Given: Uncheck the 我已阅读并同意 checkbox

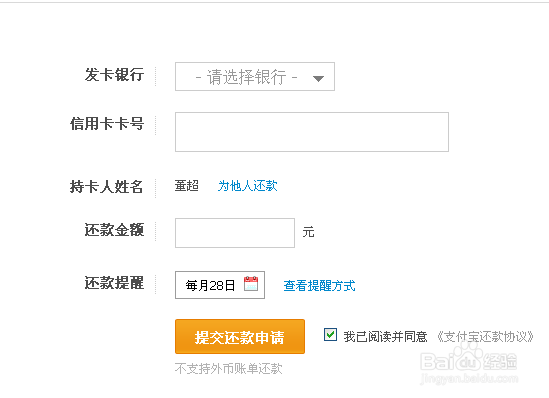Looking at the screenshot, I should (330, 335).
